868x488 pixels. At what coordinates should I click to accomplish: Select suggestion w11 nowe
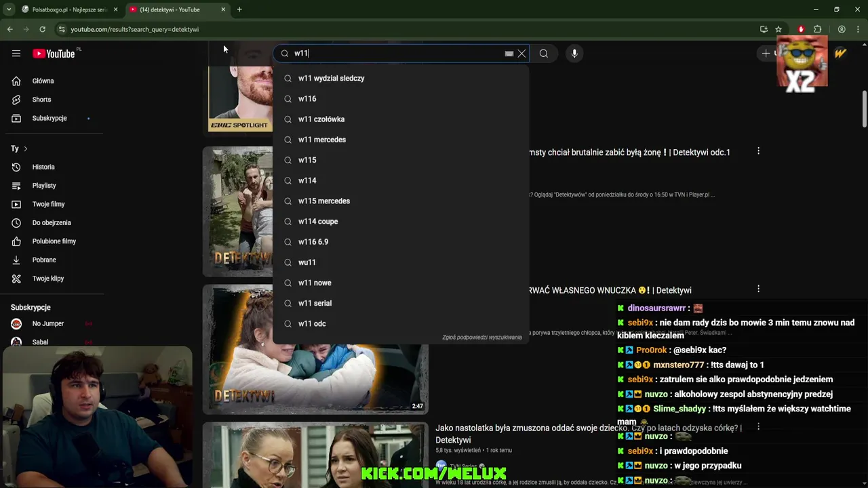pyautogui.click(x=401, y=283)
